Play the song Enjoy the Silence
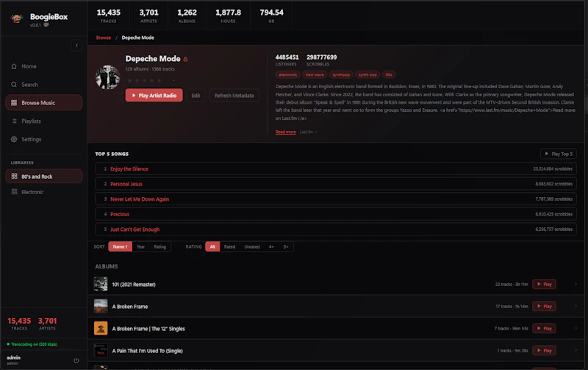The height and width of the screenshot is (370, 588). [129, 169]
